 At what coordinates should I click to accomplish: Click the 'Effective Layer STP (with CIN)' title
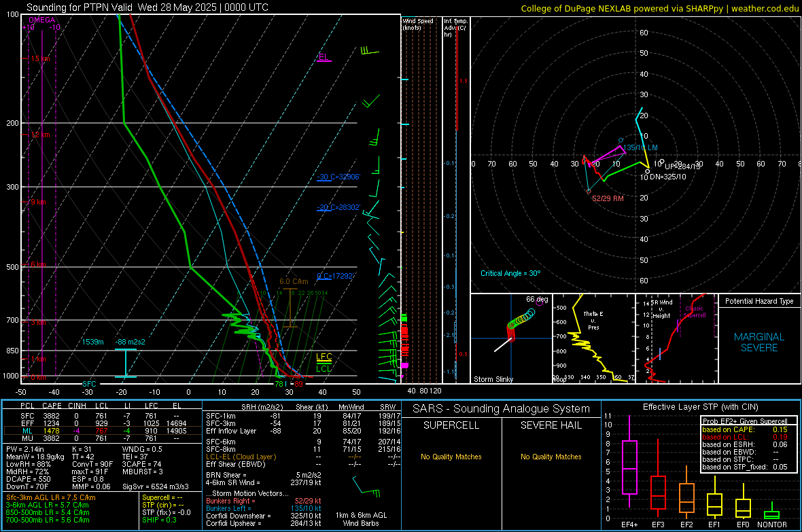[x=700, y=407]
